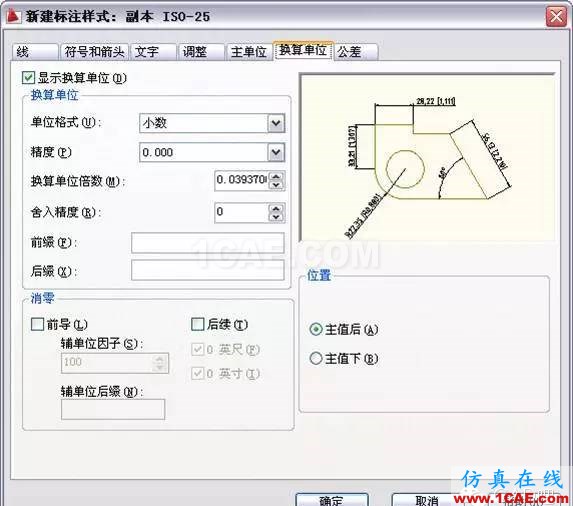The height and width of the screenshot is (506, 573).
Task: Toggle the 0 英寸 checkbox
Action: (x=198, y=373)
